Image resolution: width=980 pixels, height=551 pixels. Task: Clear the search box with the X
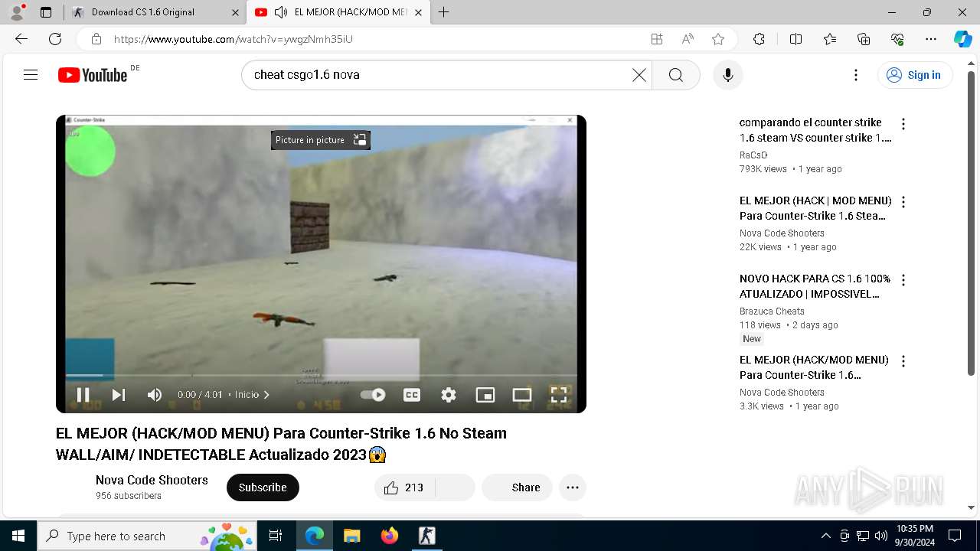tap(639, 75)
